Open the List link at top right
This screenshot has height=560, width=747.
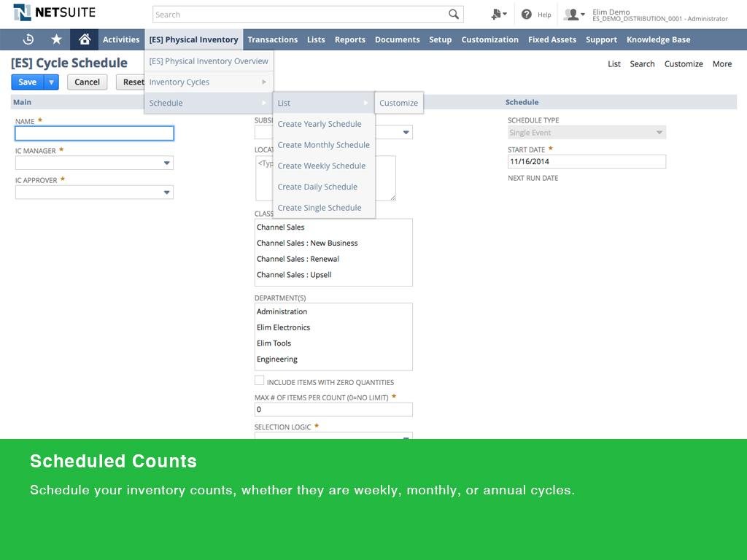[x=614, y=64]
